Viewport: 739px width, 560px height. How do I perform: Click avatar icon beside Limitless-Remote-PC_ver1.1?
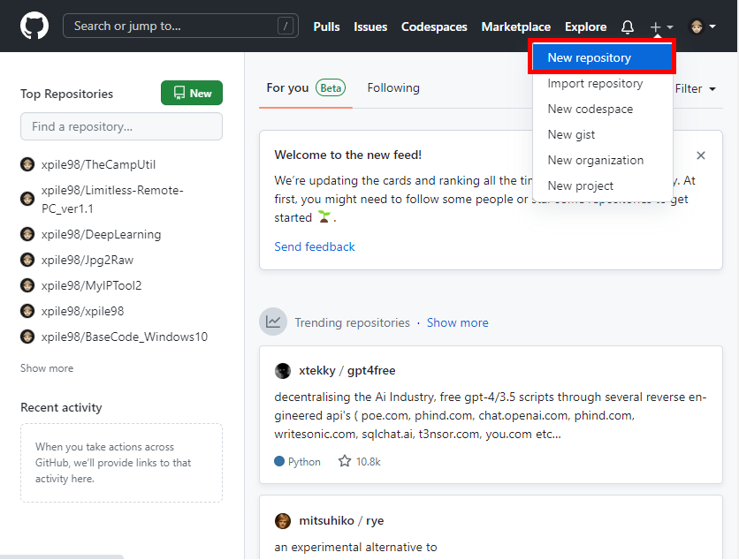click(x=27, y=200)
